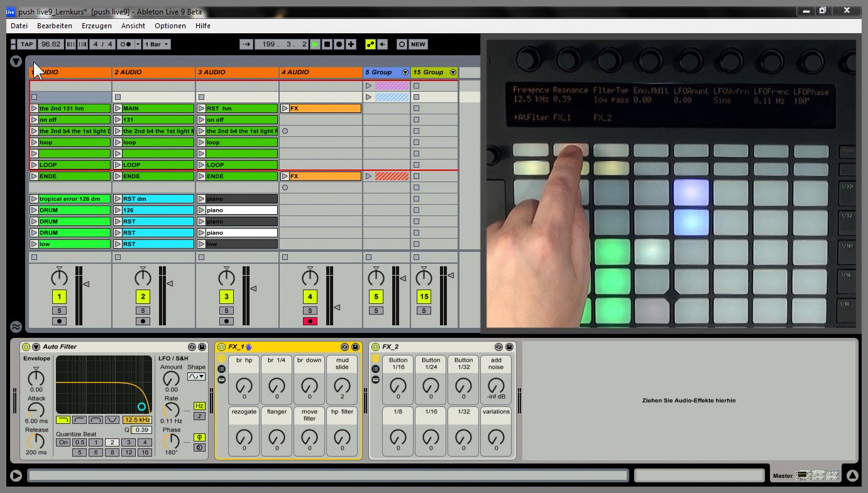This screenshot has width=868, height=493.
Task: Click the overdub plus button
Action: pos(351,44)
